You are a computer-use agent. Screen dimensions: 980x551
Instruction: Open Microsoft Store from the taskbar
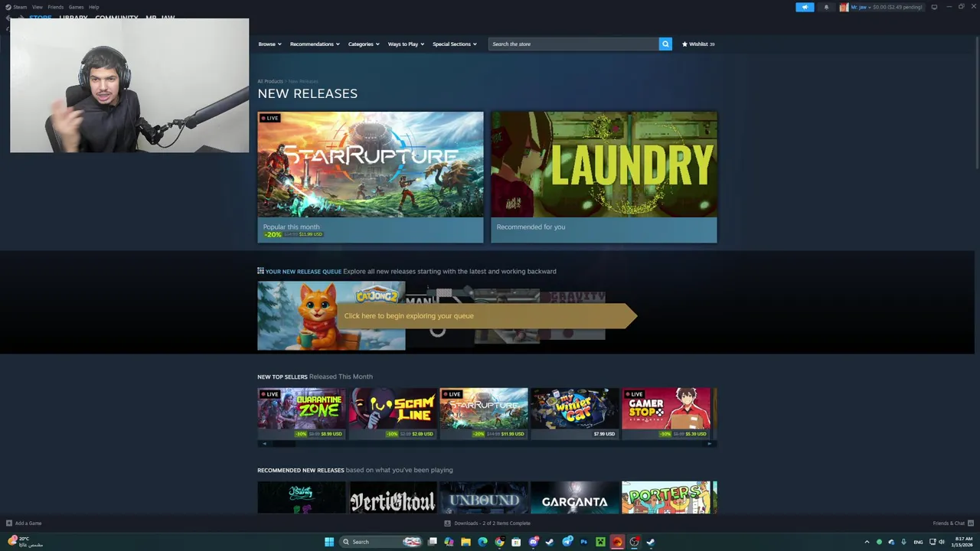(x=516, y=542)
